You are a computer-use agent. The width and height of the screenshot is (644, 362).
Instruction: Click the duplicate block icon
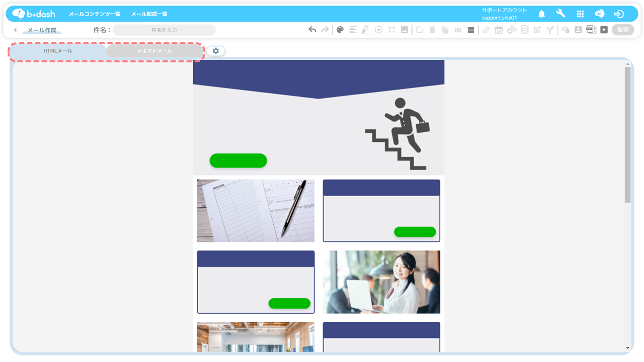[419, 30]
